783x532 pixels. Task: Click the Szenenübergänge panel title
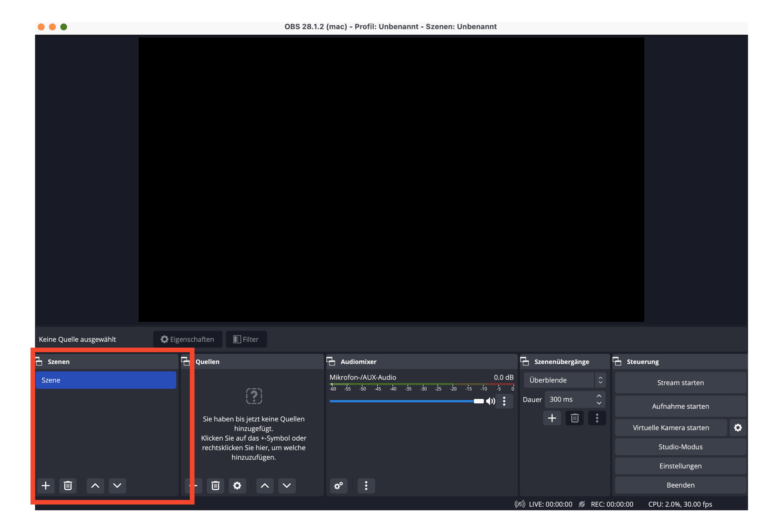[x=562, y=362]
